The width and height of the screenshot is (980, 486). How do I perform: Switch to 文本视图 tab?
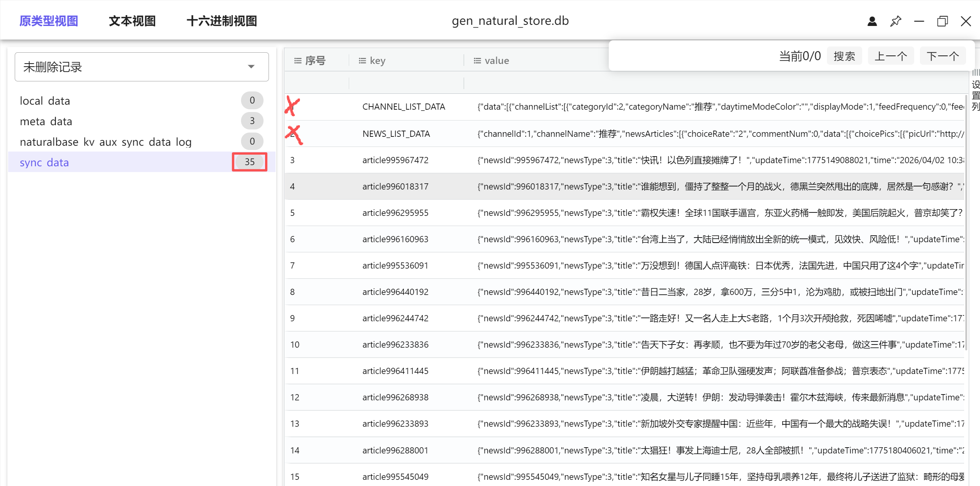pos(132,21)
